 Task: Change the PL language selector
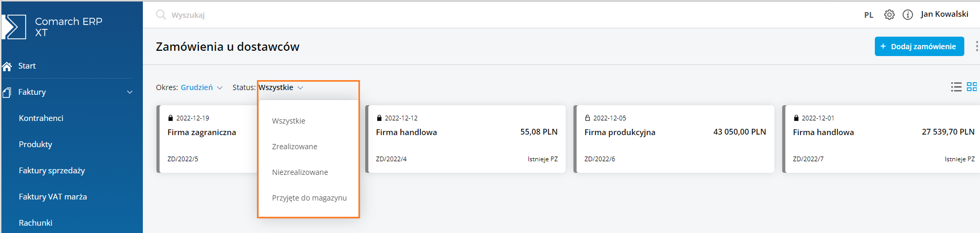click(x=869, y=15)
